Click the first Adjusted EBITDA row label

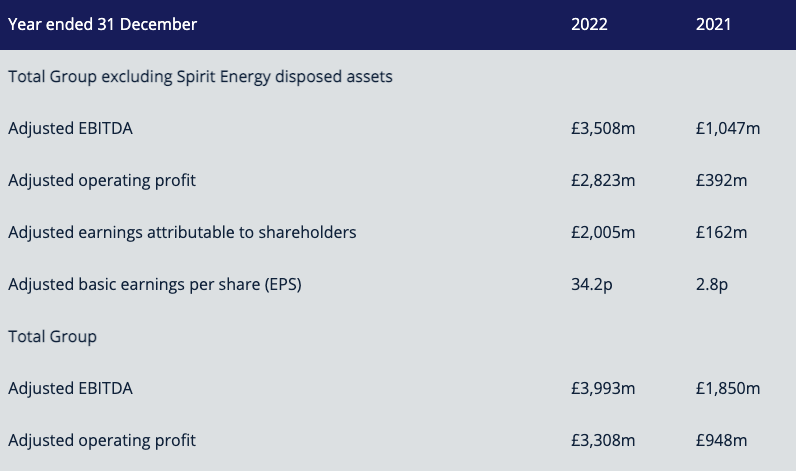71,128
